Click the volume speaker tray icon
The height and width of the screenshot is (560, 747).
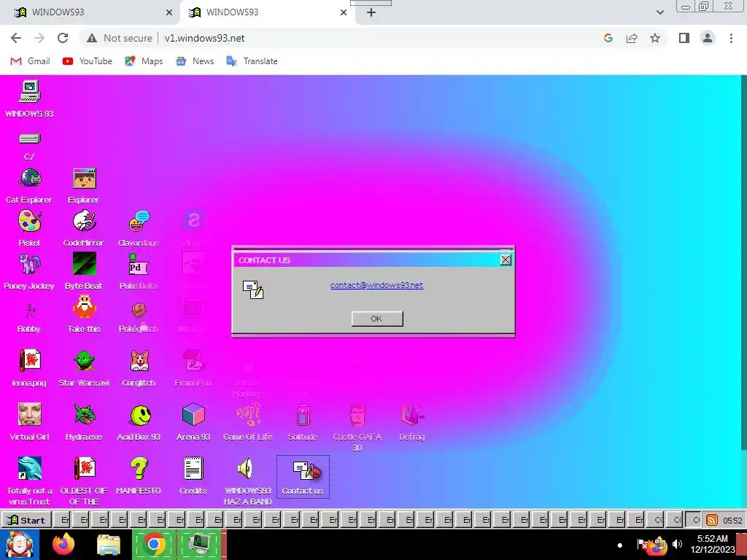pos(677,544)
